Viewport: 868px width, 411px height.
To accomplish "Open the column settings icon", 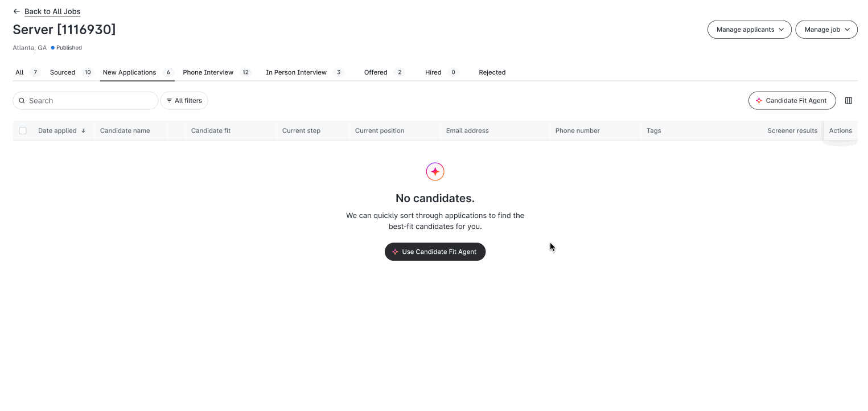I will (x=849, y=101).
